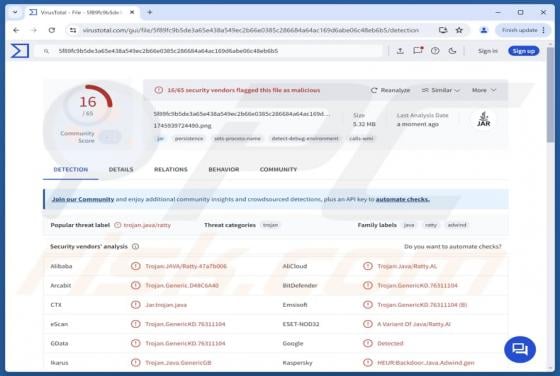Viewport: 560px width, 376px height.
Task: Switch to the BEHAVIOR tab
Action: click(224, 169)
